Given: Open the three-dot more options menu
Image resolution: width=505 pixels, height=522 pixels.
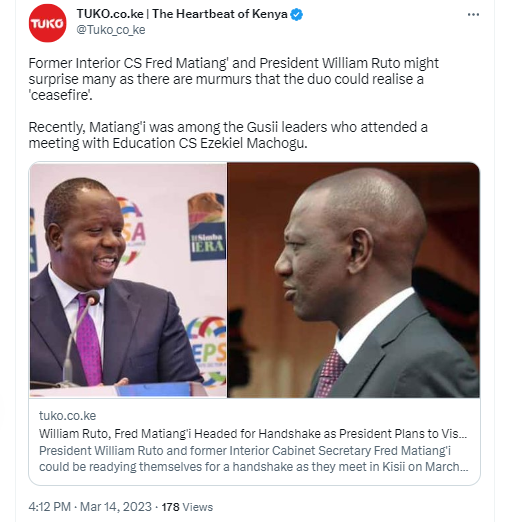Looking at the screenshot, I should click(473, 15).
